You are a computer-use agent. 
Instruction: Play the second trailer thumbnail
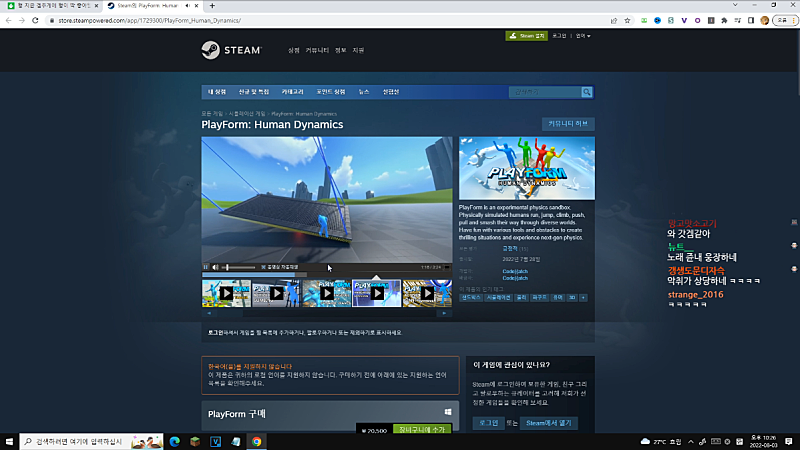[276, 293]
